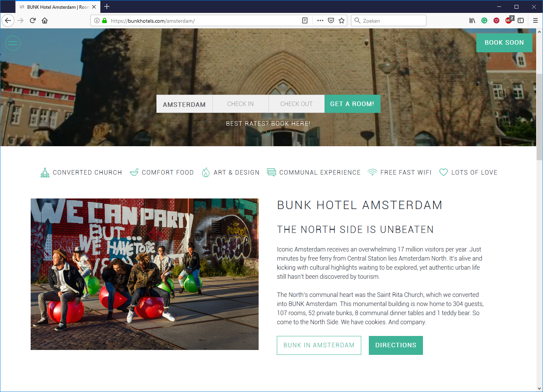Minimize the Firefox window
Screen dimensions: 543x392
(499, 7)
